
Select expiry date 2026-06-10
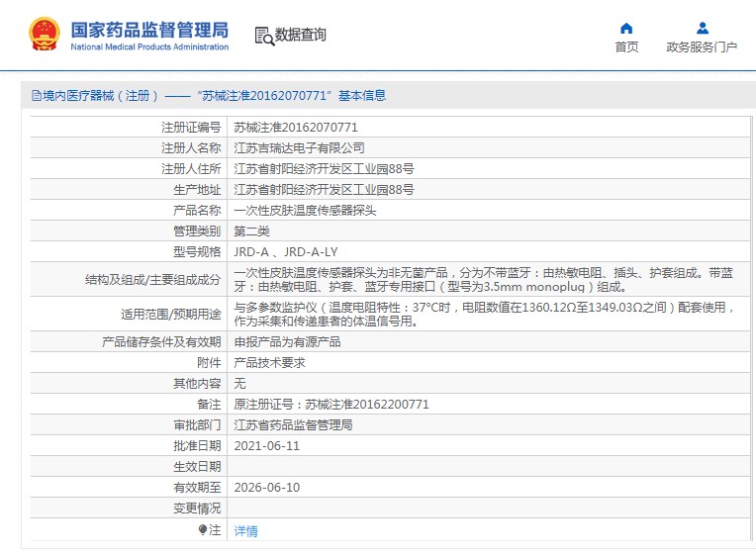[x=266, y=487]
